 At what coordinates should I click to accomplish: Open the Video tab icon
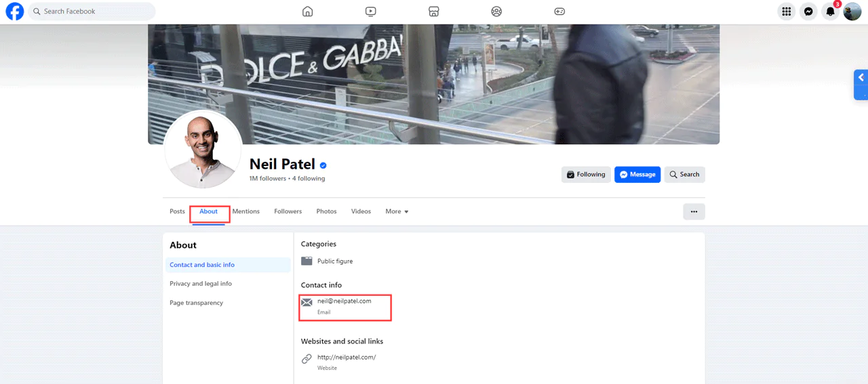[371, 12]
